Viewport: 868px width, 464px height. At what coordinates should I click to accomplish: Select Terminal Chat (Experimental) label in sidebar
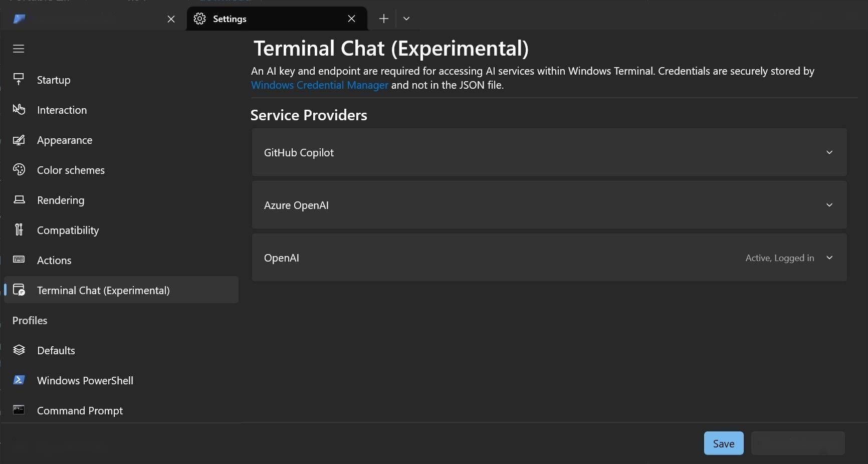[x=103, y=290]
